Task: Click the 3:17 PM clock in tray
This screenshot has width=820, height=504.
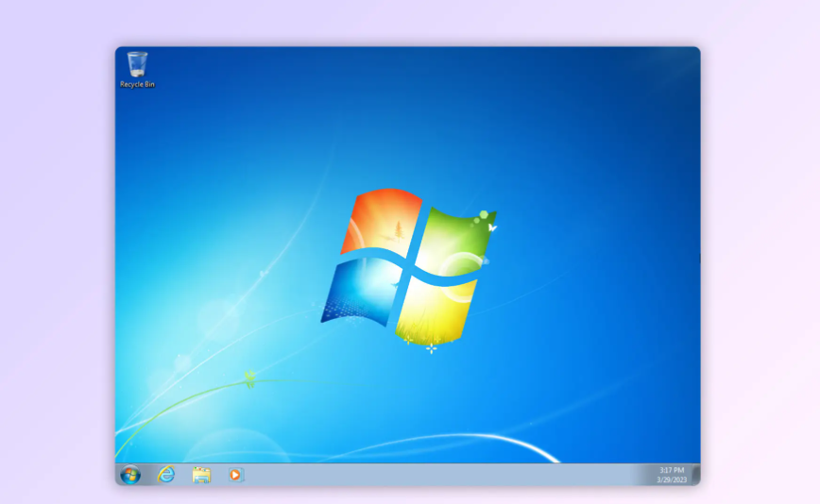Action: tap(672, 470)
